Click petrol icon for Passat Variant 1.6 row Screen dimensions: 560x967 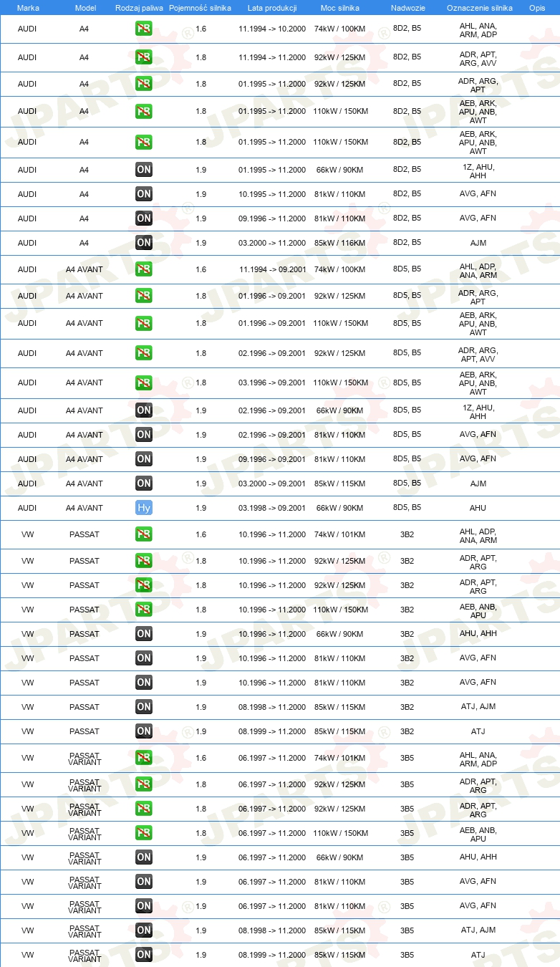(144, 758)
